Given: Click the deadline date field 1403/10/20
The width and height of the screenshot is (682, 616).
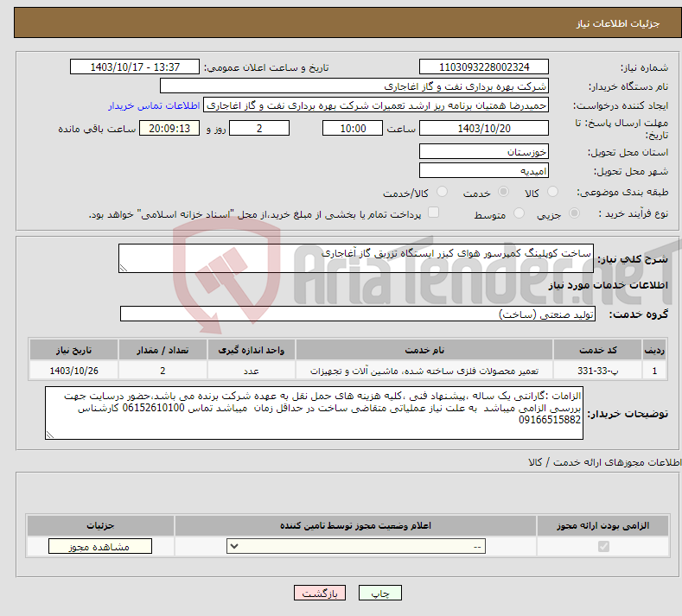Looking at the screenshot, I should (x=484, y=128).
